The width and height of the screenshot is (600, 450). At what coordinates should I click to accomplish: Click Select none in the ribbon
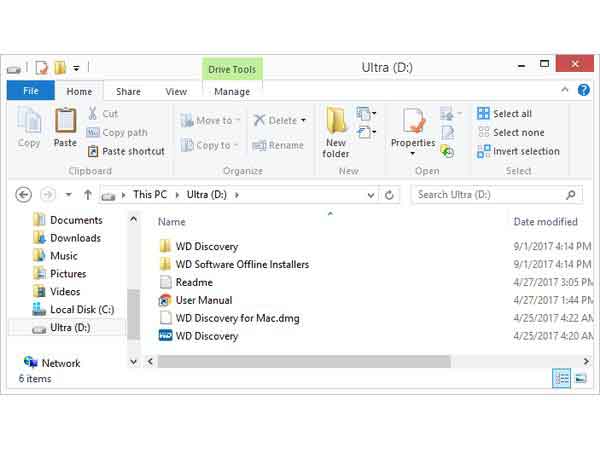tap(510, 132)
